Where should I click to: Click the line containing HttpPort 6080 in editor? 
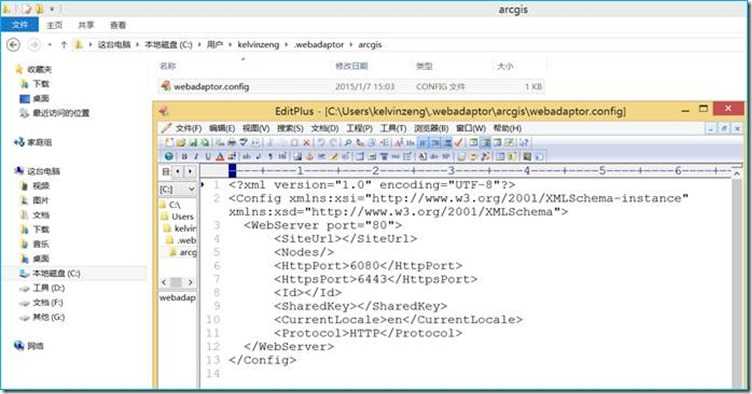click(x=368, y=266)
